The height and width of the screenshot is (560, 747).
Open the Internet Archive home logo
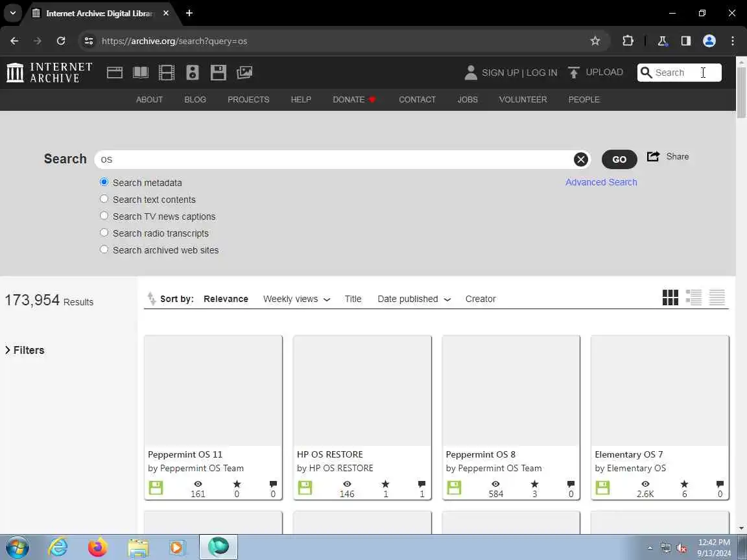pos(49,73)
